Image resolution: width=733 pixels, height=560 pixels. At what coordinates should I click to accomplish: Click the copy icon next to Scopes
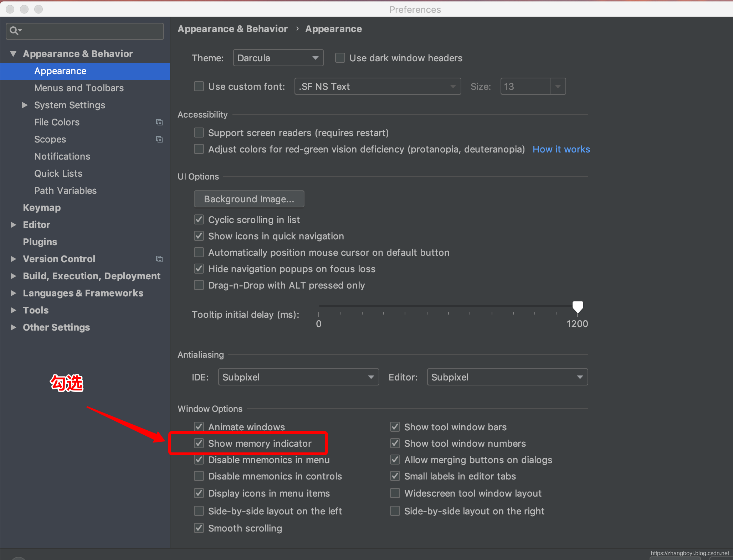tap(159, 139)
